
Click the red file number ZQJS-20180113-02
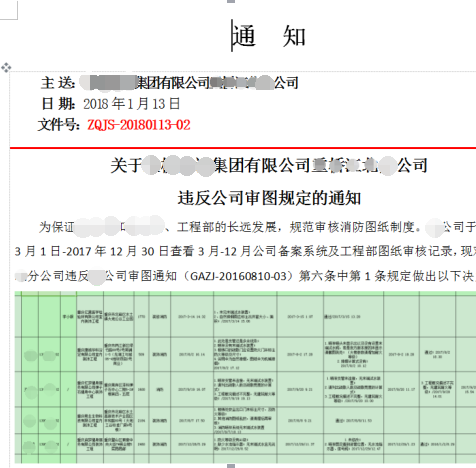tap(139, 125)
